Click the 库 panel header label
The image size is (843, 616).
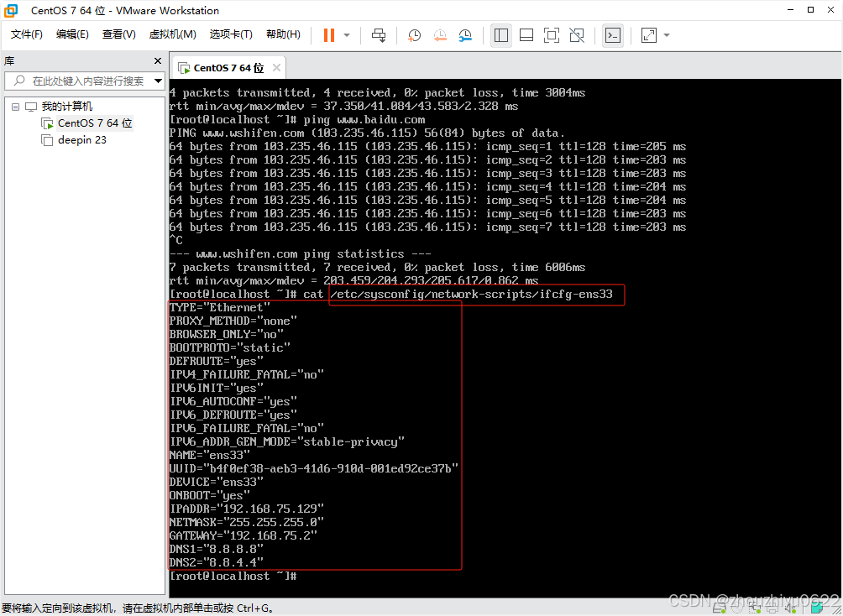[9, 61]
